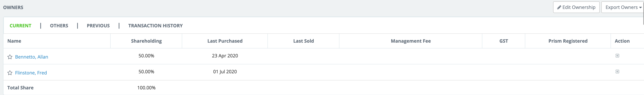Viewport: 644px width, 95px height.
Task: Click the Name column header
Action: point(14,41)
